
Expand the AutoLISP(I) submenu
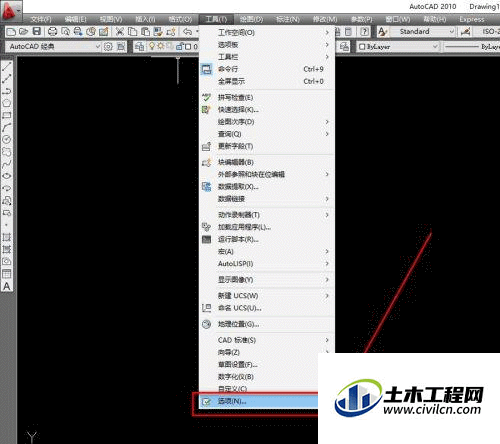click(x=267, y=264)
